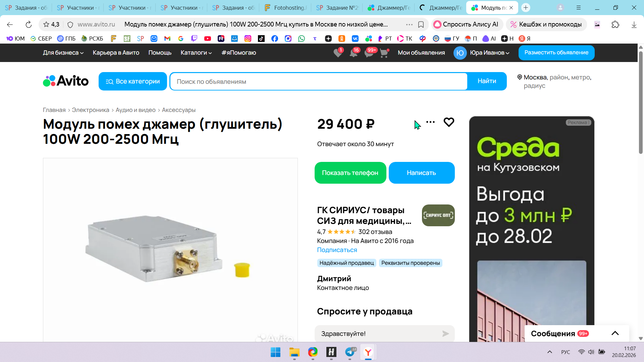Expand the 'Сообщения' chat panel chevron

pyautogui.click(x=615, y=333)
